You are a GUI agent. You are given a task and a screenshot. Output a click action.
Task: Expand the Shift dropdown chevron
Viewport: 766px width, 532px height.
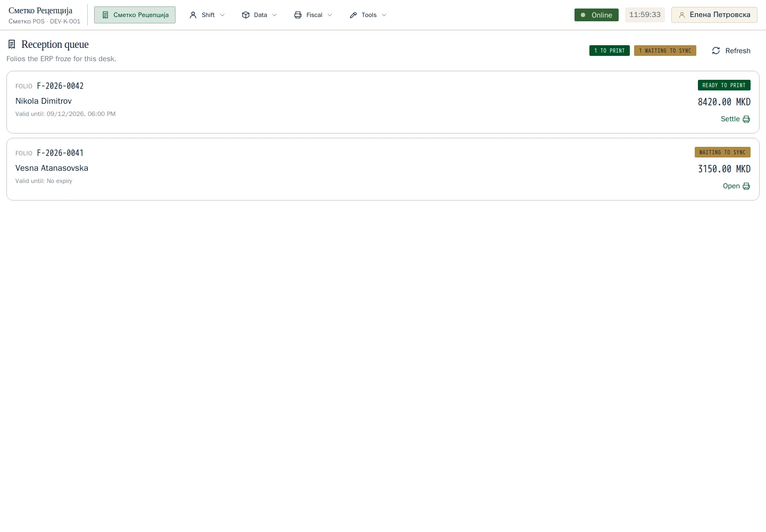222,15
